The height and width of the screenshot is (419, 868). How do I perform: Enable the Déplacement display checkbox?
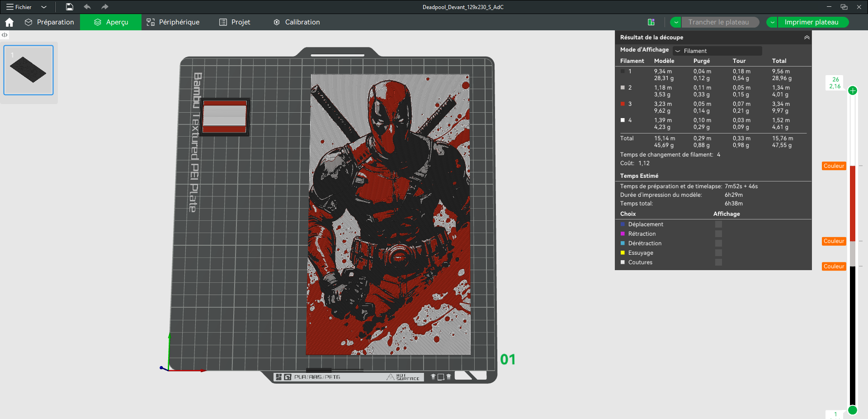pyautogui.click(x=718, y=224)
